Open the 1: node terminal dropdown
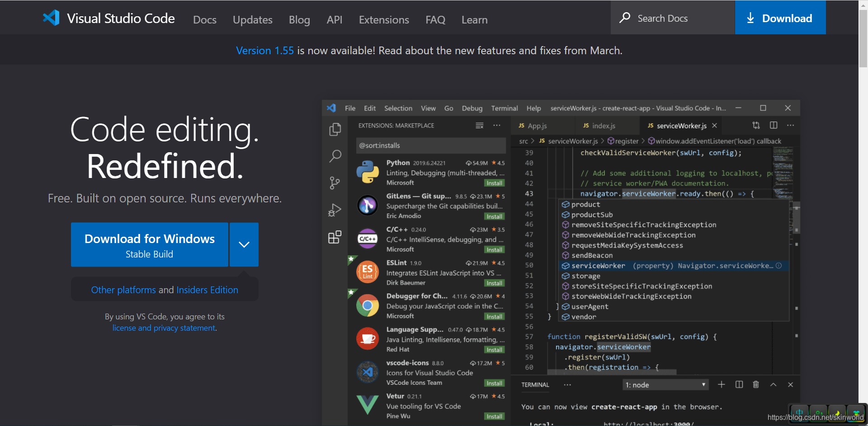 tap(665, 384)
